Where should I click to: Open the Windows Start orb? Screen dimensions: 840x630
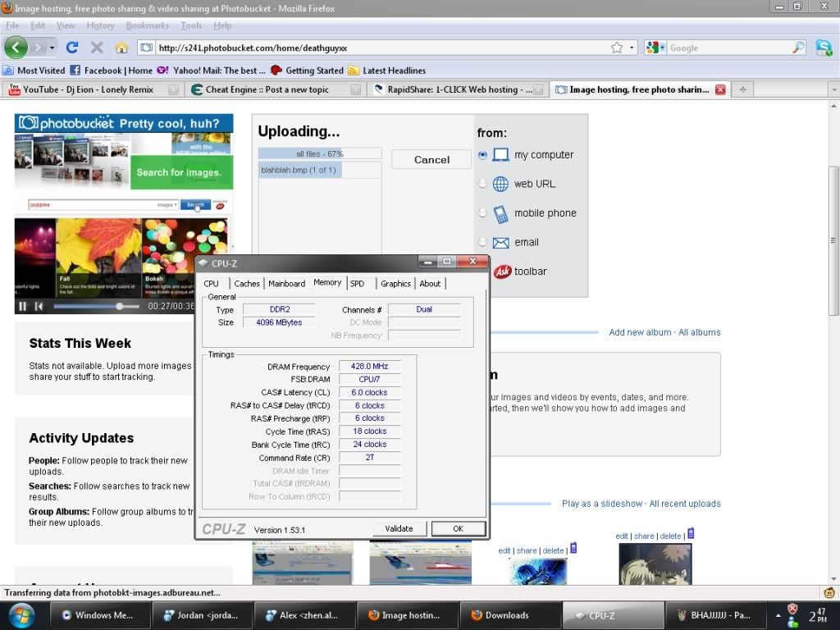tap(20, 614)
